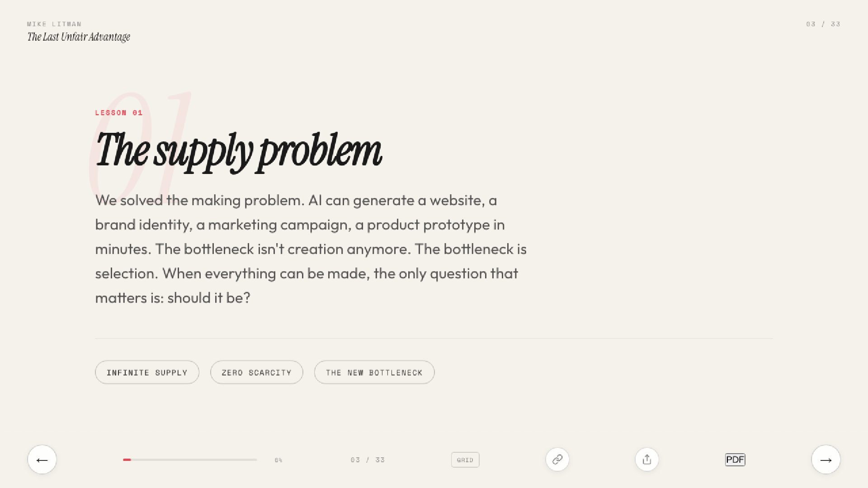Click the red filled progress segment
Image resolution: width=868 pixels, height=488 pixels.
pos(127,460)
